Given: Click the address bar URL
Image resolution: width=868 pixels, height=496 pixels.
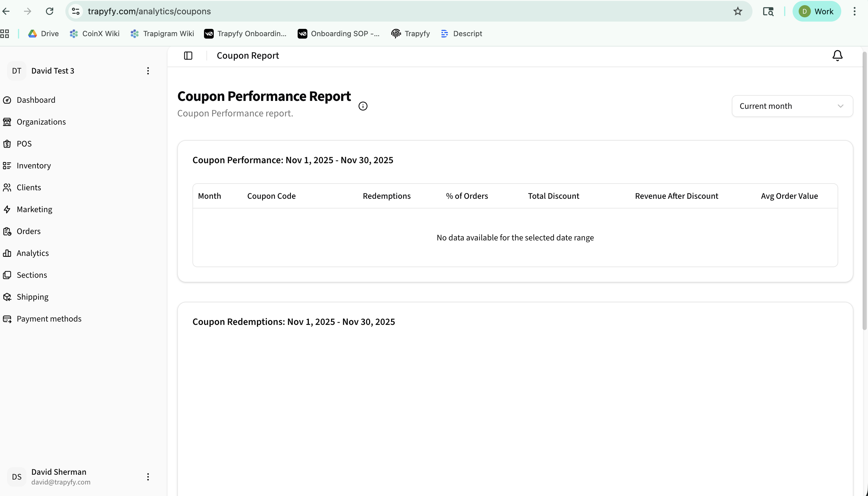Looking at the screenshot, I should (x=149, y=11).
